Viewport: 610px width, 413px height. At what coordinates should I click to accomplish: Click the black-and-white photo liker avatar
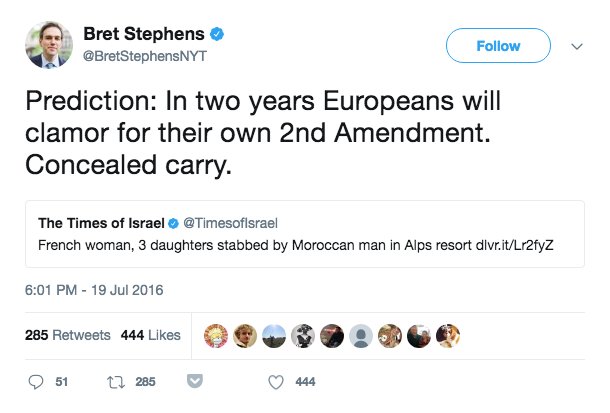point(304,335)
